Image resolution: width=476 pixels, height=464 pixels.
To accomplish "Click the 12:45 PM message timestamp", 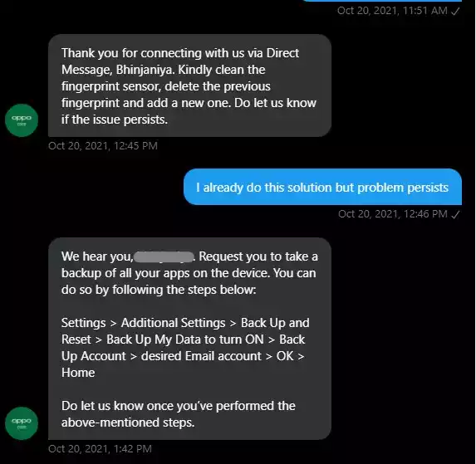I will click(103, 146).
